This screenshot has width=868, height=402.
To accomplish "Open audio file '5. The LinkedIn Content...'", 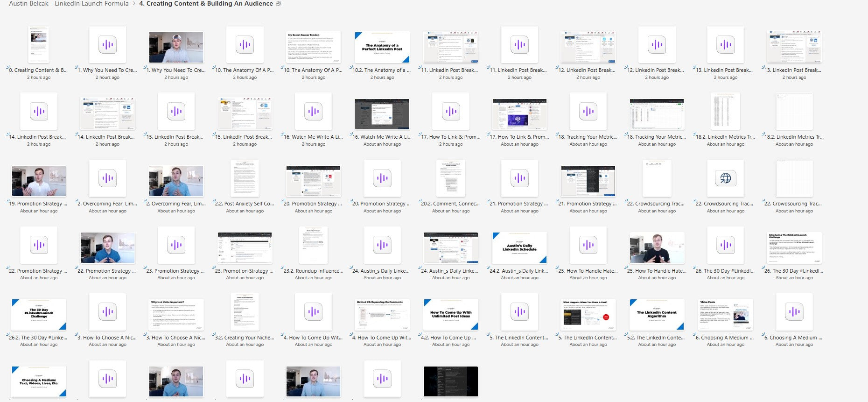I will 519,312.
